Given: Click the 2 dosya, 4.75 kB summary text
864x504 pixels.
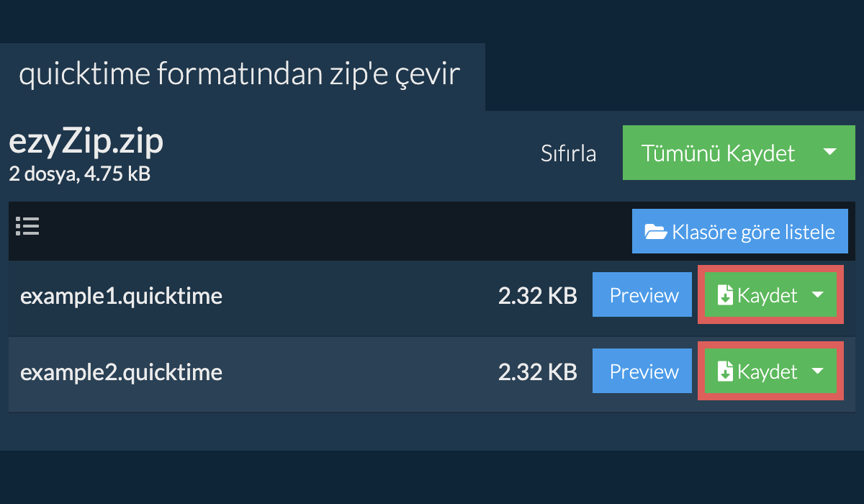Looking at the screenshot, I should (x=79, y=174).
